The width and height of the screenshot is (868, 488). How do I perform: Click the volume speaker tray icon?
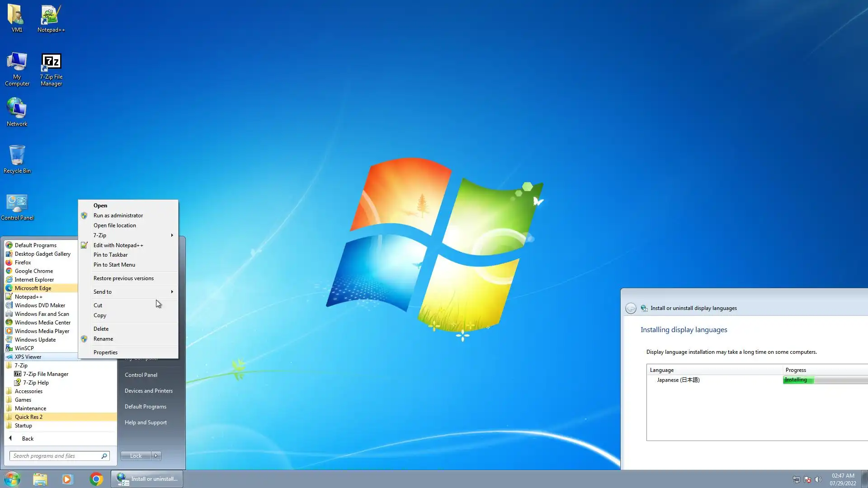pyautogui.click(x=818, y=479)
